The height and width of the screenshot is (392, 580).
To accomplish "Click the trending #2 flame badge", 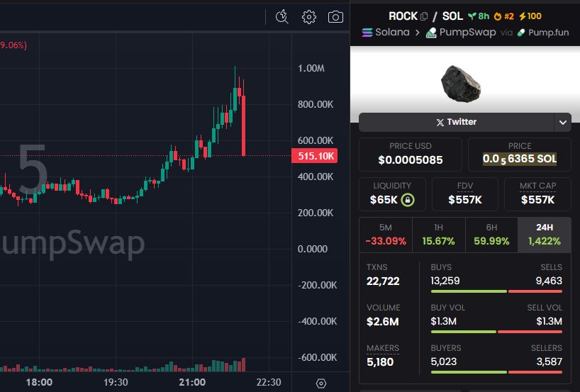I will click(x=503, y=16).
